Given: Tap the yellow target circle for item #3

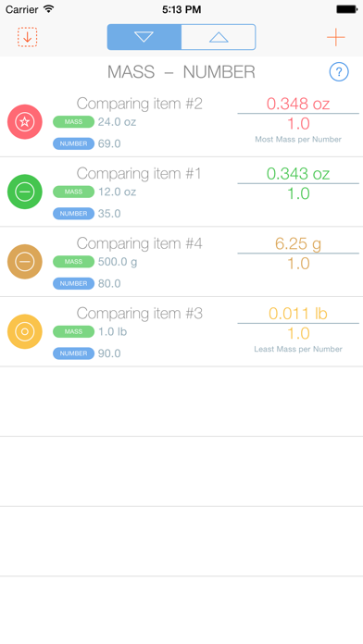Looking at the screenshot, I should (25, 331).
